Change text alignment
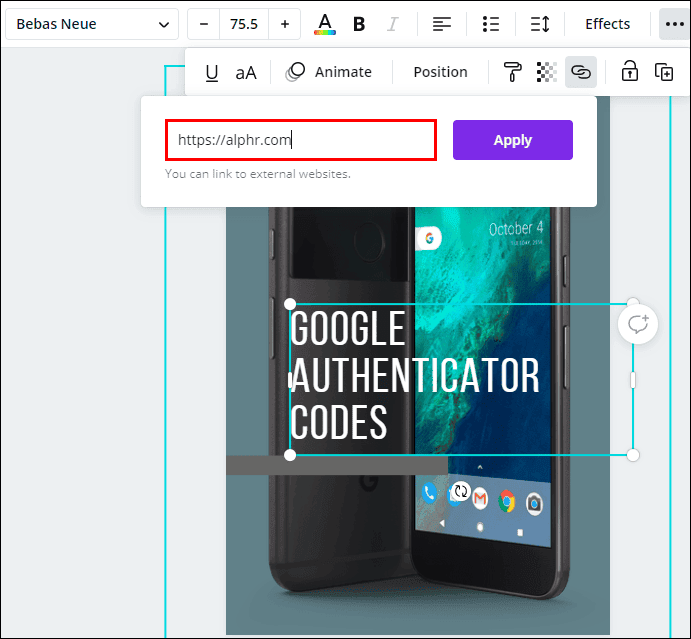The height and width of the screenshot is (639, 691). click(x=441, y=24)
